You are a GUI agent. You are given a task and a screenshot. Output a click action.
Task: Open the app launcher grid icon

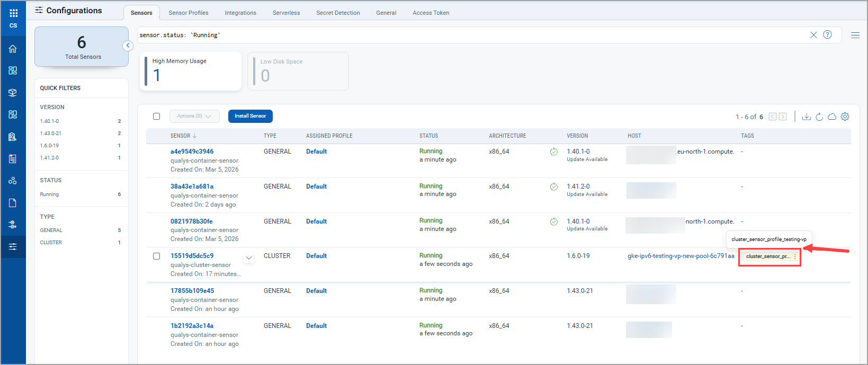click(x=13, y=13)
